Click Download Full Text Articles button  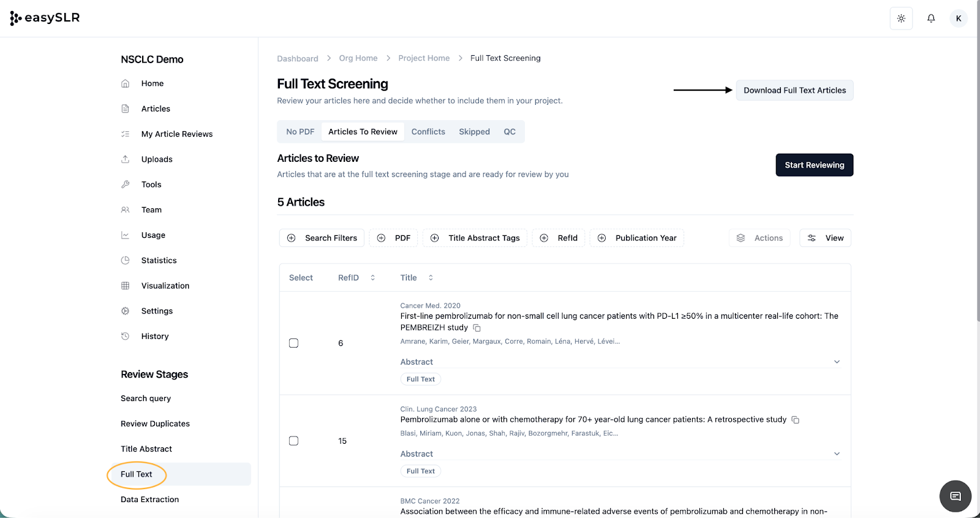(x=794, y=90)
